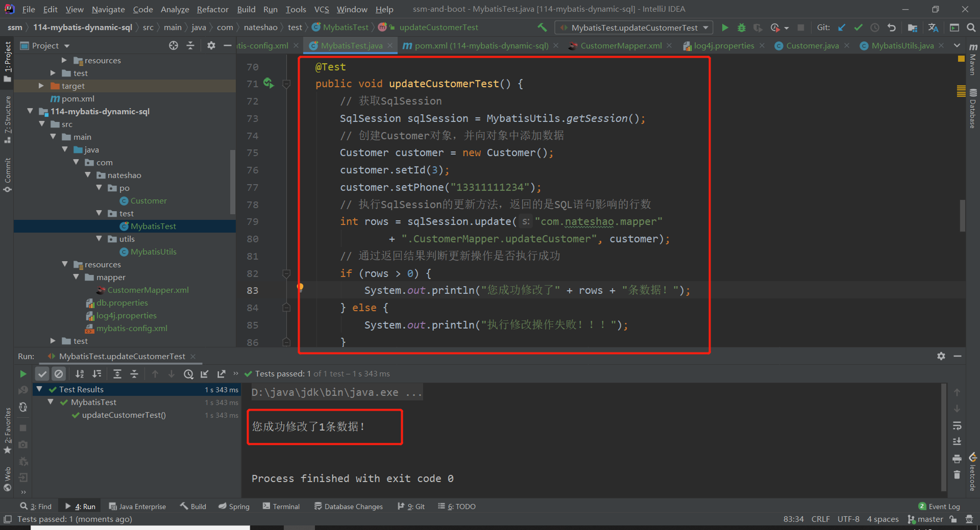Open Database Changes tool window
Screen dimensions: 980x530
point(348,506)
